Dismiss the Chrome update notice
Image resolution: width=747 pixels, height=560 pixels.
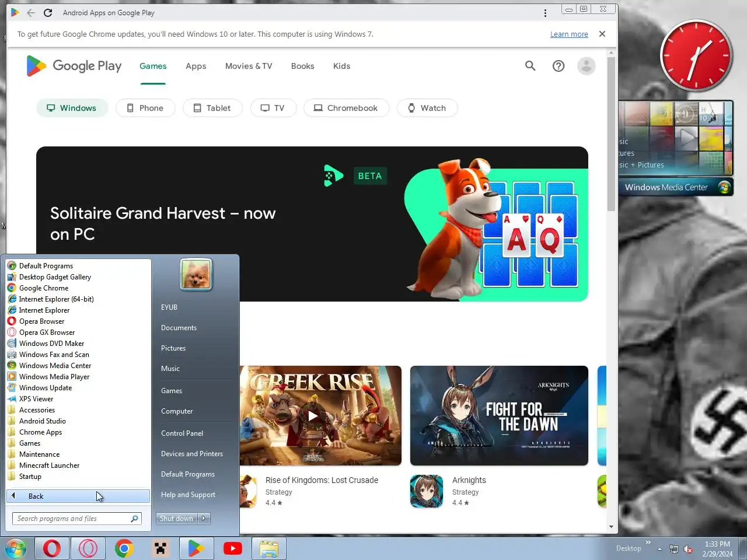pos(602,34)
